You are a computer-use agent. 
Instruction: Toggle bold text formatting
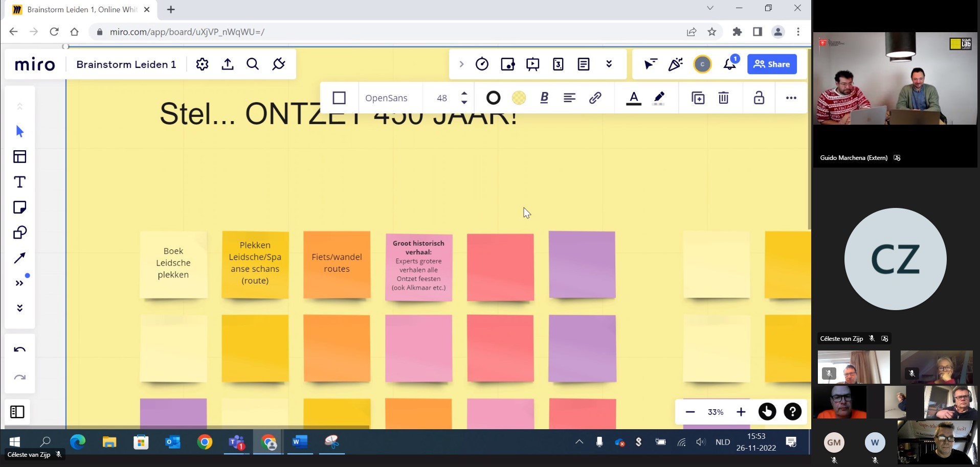pos(544,98)
